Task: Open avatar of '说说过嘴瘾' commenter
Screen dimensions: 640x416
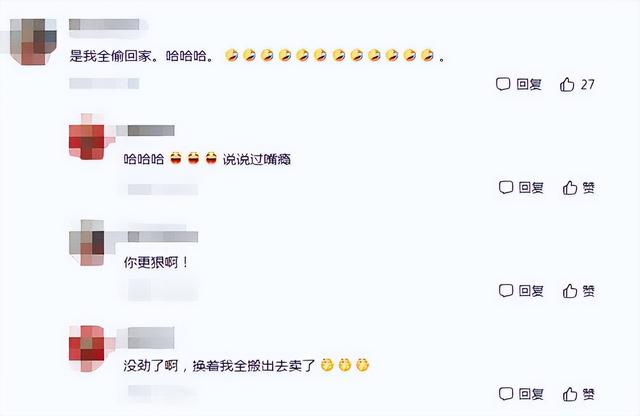Action: (87, 136)
